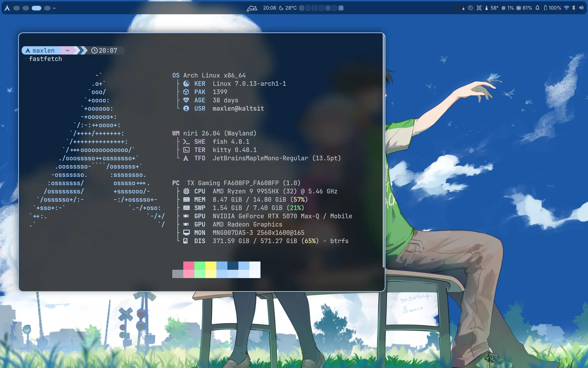The image size is (588, 368).
Task: Open the Bluetooth icon
Action: [574, 8]
